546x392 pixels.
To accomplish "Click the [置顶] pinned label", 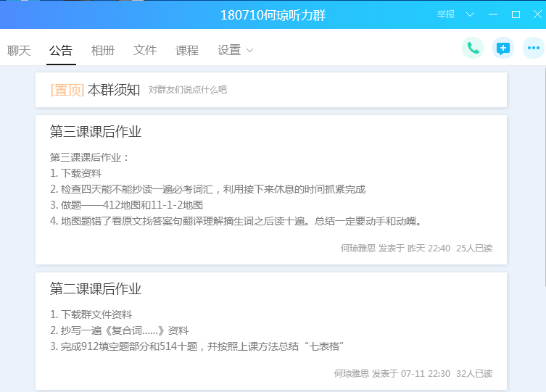I will coord(67,90).
